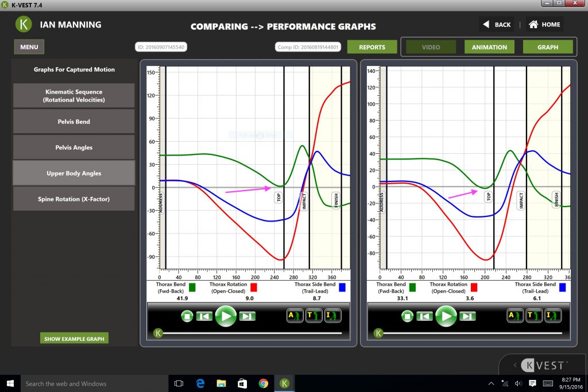Open the Action Center notifications icon
The image size is (588, 392).
[x=532, y=383]
